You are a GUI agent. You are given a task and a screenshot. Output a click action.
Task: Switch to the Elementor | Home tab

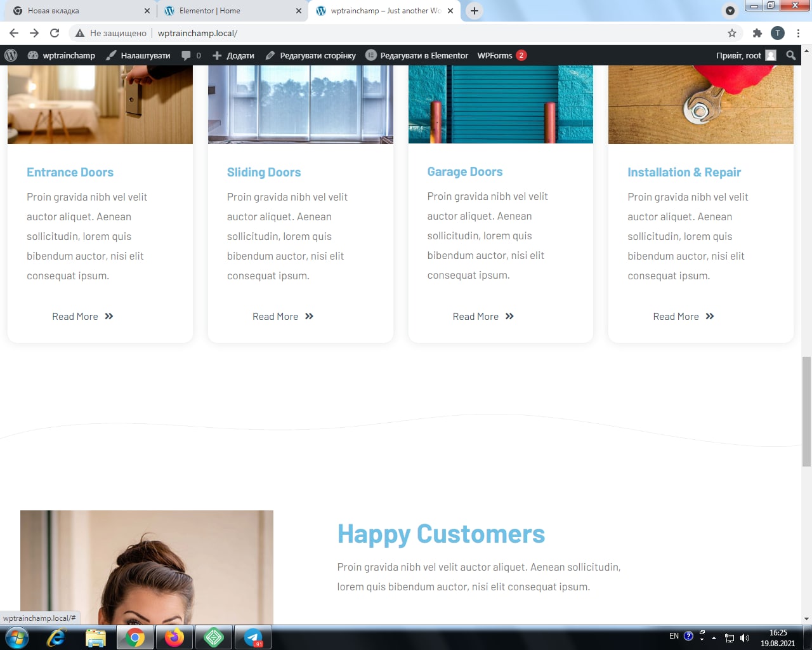232,11
